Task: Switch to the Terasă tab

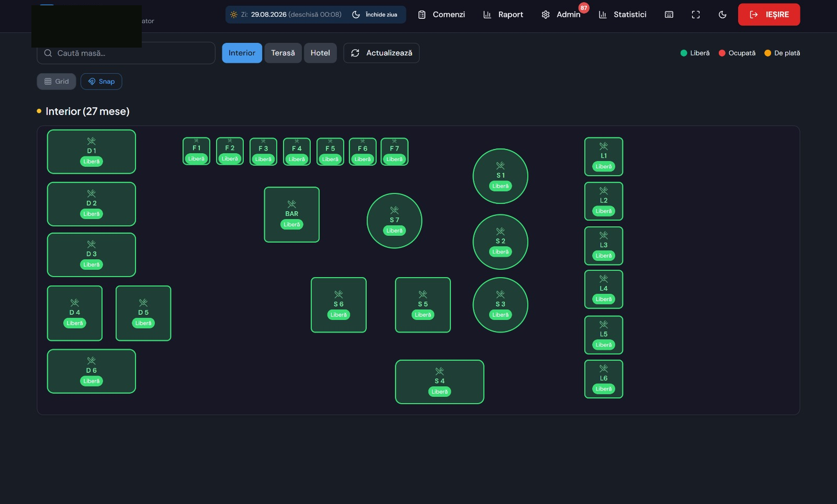Action: [x=283, y=53]
